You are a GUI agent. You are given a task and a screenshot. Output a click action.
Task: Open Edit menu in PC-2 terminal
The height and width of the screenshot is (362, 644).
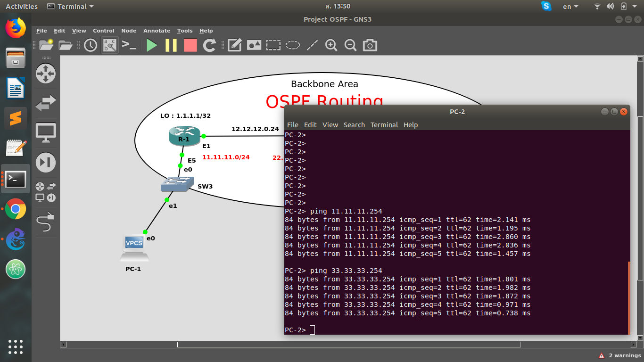click(x=310, y=125)
